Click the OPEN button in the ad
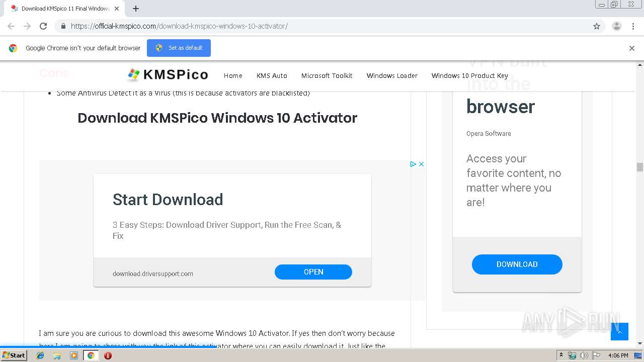Viewport: 644px width, 362px height. [x=313, y=272]
